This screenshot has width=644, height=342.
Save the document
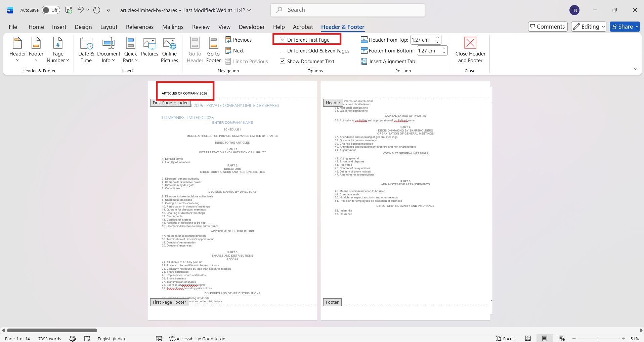tap(69, 10)
